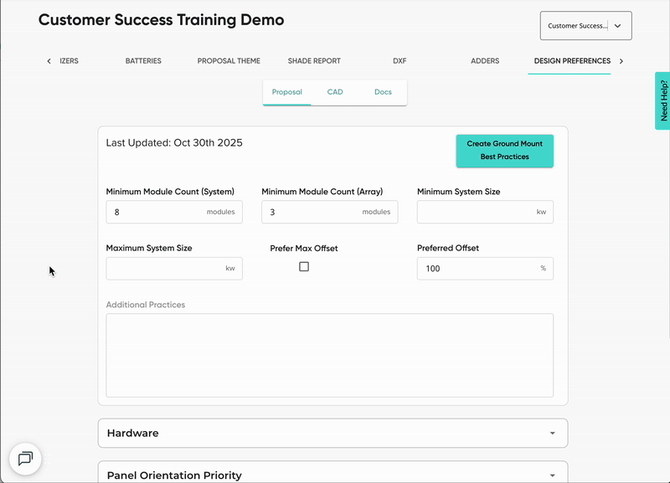Switch to the Docs sub-tab
This screenshot has height=483, width=670.
coord(383,92)
